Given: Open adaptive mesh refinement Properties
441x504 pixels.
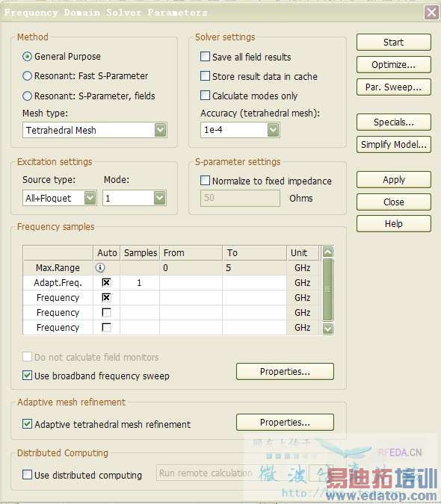Looking at the screenshot, I should (285, 423).
